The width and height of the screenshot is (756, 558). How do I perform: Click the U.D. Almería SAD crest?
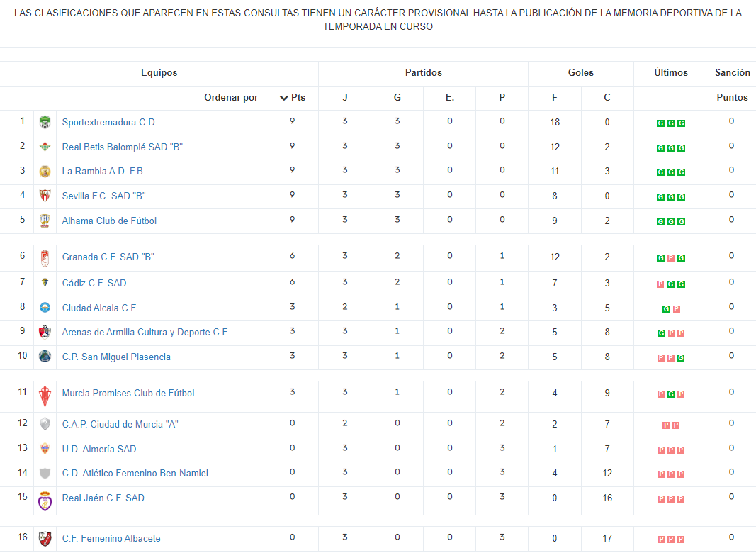coord(45,449)
